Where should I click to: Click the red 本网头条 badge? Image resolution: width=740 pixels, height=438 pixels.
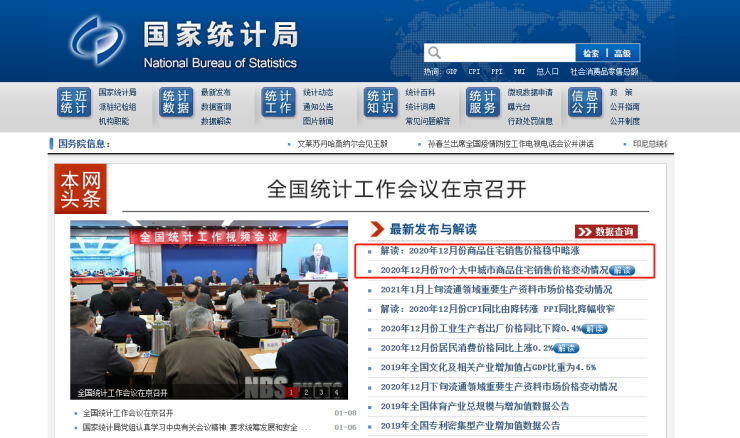click(81, 189)
